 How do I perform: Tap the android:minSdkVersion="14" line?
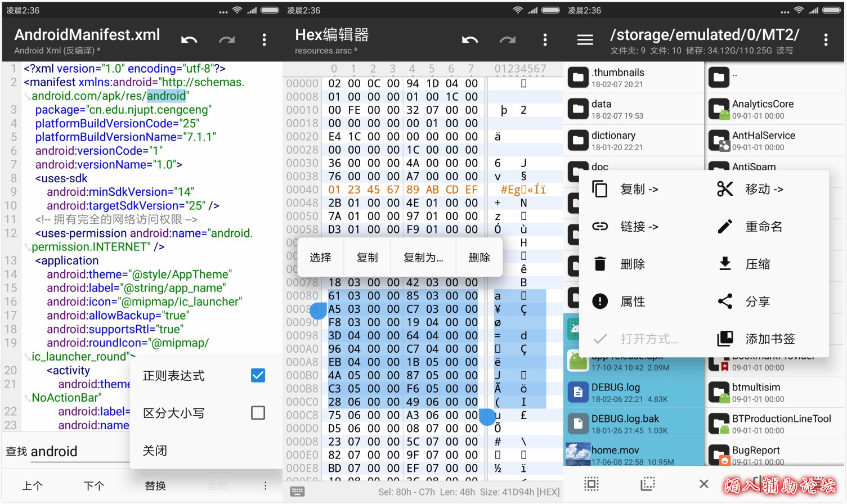120,192
